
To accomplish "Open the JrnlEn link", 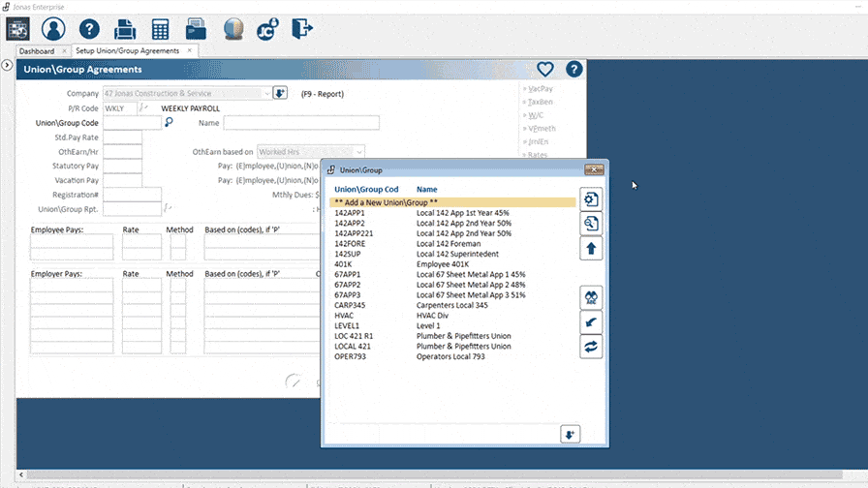I will pyautogui.click(x=538, y=141).
